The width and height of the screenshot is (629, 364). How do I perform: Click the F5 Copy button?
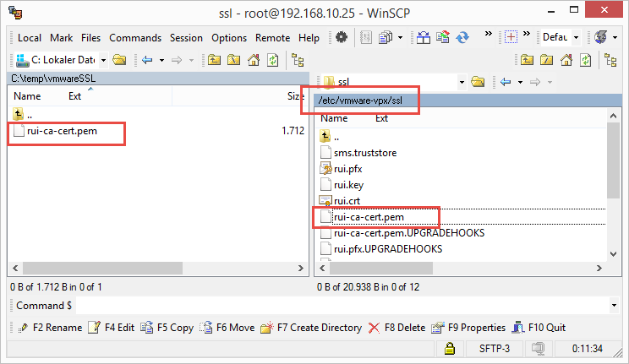[167, 328]
